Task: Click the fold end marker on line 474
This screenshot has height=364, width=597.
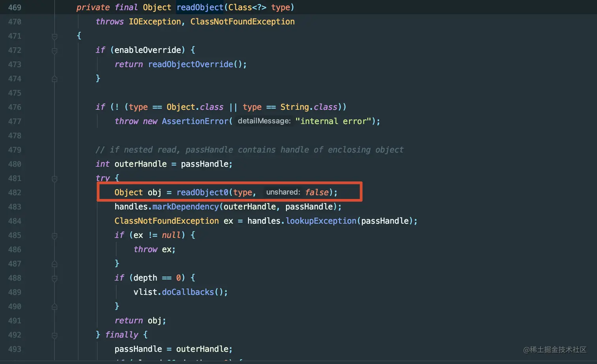Action: (54, 79)
